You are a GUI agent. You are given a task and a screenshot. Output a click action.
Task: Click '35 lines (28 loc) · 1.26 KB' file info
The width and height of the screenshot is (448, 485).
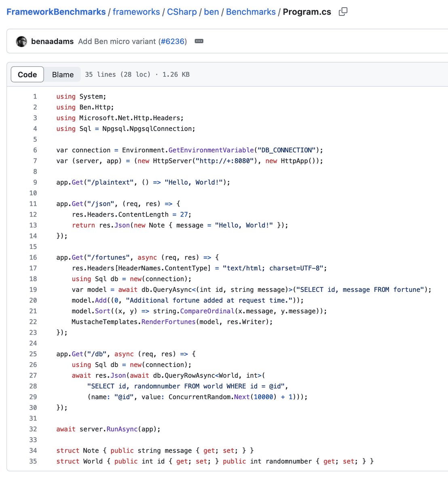(137, 74)
